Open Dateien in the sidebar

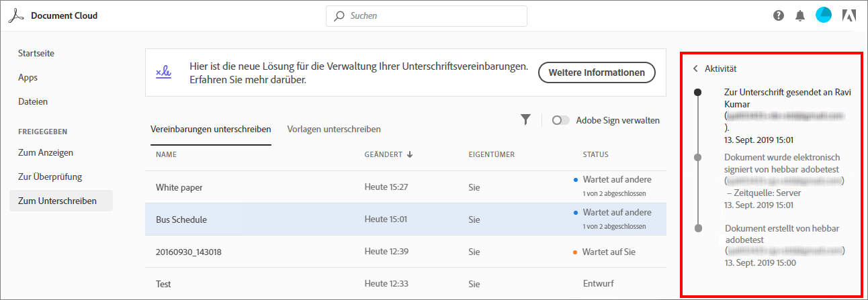pos(33,101)
